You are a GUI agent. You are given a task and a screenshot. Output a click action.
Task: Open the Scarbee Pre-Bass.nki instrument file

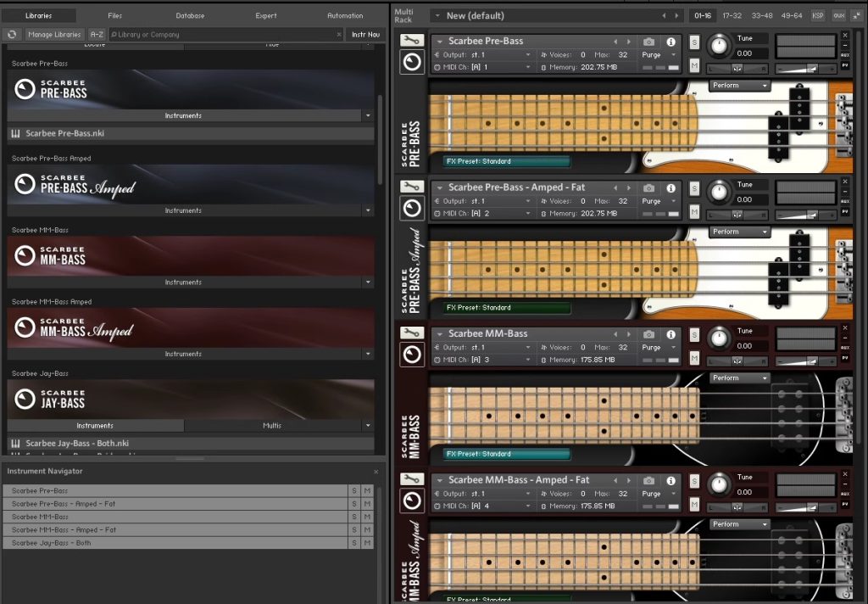click(x=64, y=134)
